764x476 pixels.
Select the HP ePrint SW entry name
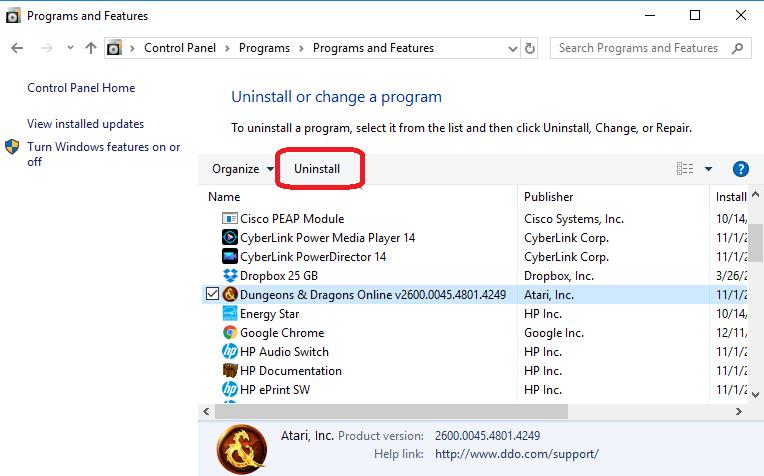coord(275,390)
